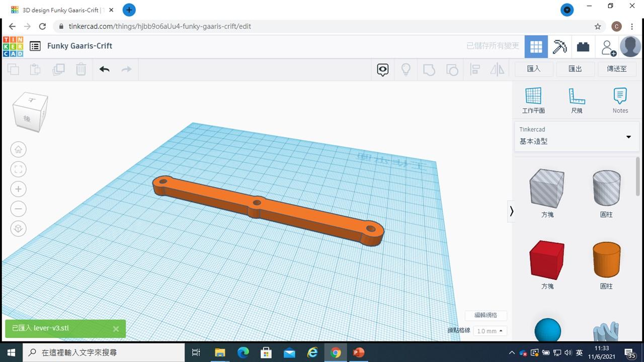Dismiss the lever-v3.stl import notification
The height and width of the screenshot is (362, 644).
tap(116, 329)
